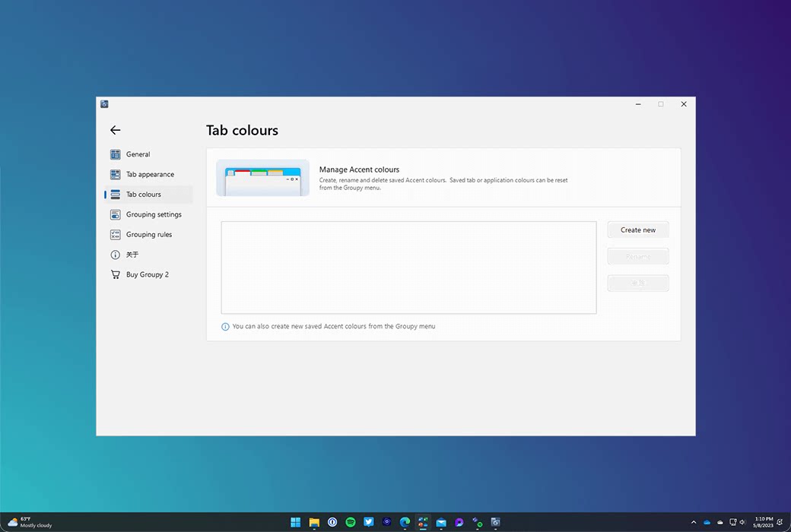Open Microsoft Edge from the taskbar
Image resolution: width=791 pixels, height=532 pixels.
(x=405, y=522)
